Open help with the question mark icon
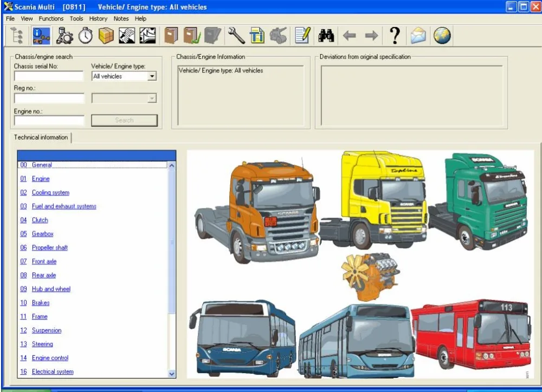 click(395, 36)
